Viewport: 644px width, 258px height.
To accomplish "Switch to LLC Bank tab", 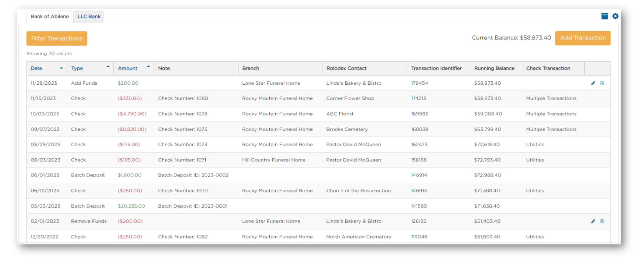I will coord(89,17).
